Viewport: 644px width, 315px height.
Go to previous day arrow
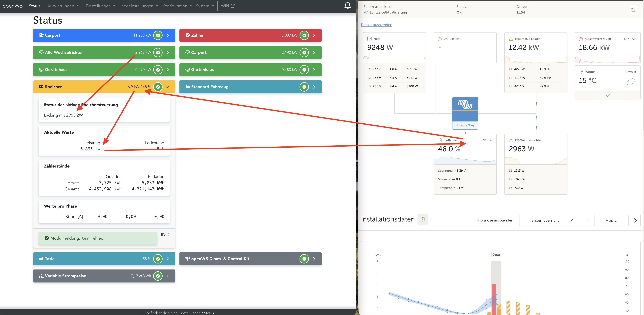587,220
